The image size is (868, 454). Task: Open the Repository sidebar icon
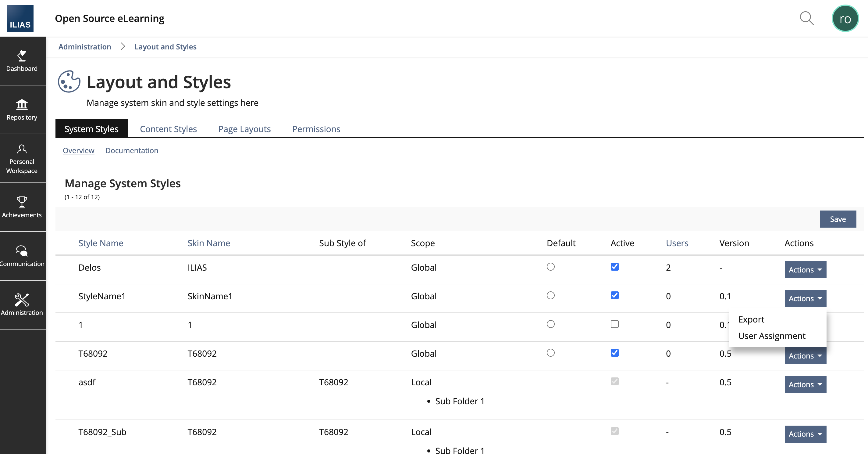pos(22,110)
